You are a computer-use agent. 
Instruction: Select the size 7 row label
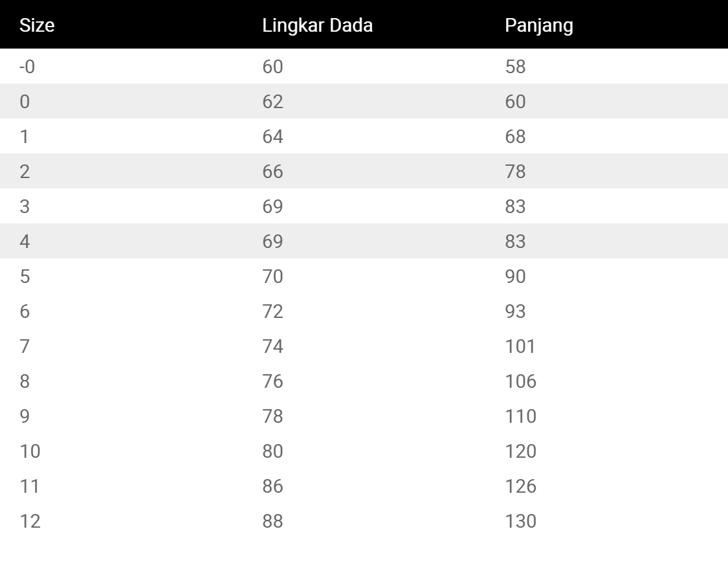pos(25,346)
